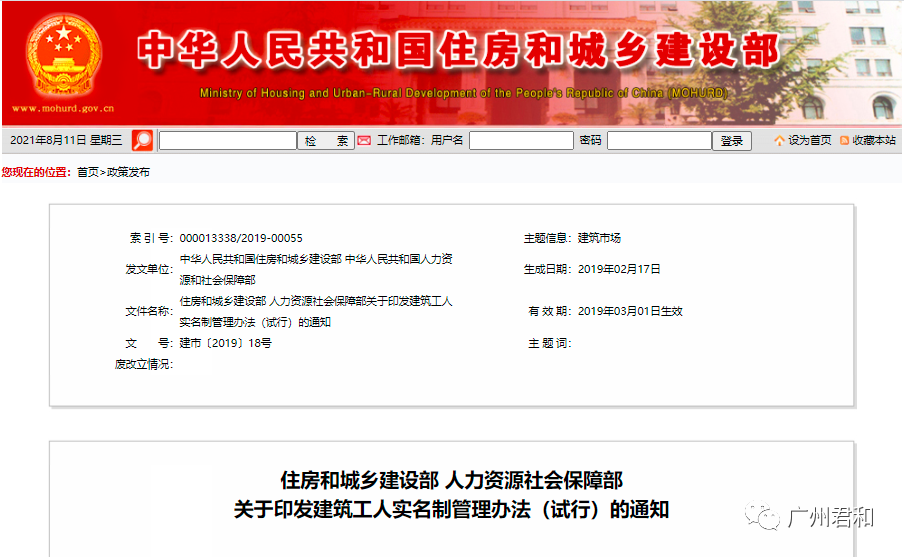Click the home arrow icon beside 设为首页
Image resolution: width=904 pixels, height=557 pixels.
(x=779, y=141)
